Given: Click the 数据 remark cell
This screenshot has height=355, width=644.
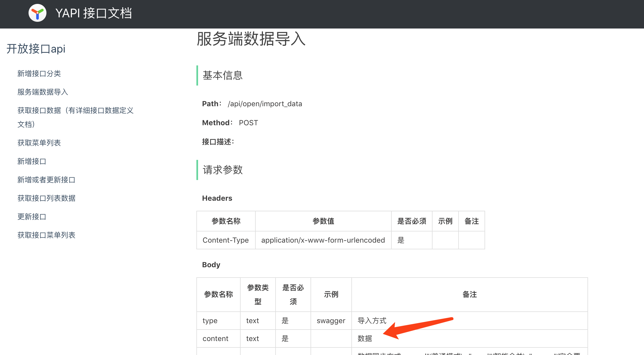Looking at the screenshot, I should pyautogui.click(x=470, y=339).
